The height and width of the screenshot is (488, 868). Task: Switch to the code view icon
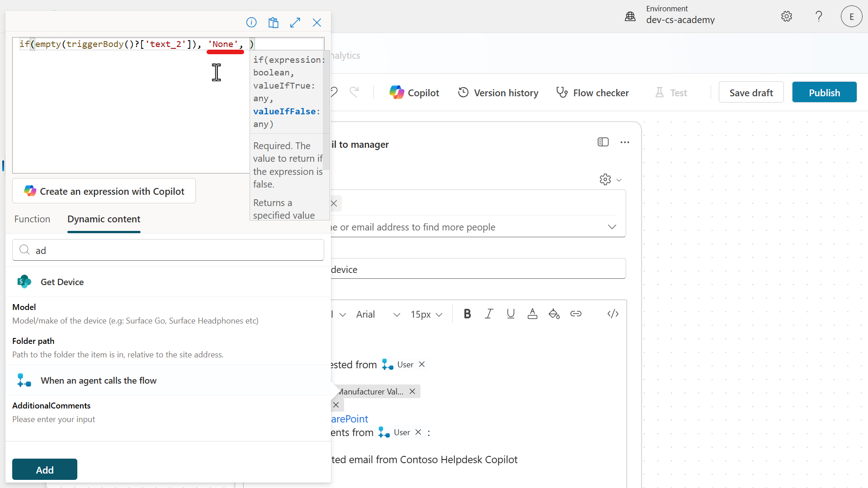pyautogui.click(x=613, y=314)
